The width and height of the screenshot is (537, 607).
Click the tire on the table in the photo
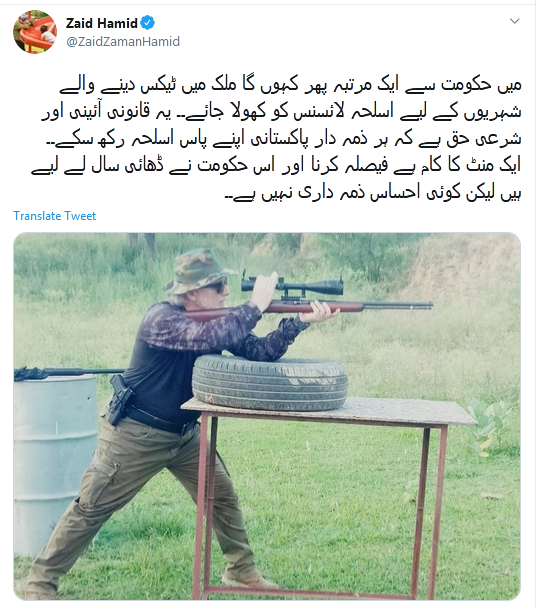pos(270,382)
